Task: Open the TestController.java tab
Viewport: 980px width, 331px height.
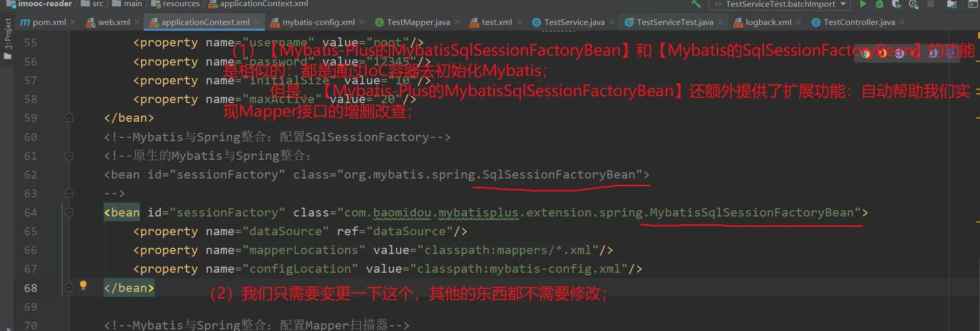Action: click(859, 22)
